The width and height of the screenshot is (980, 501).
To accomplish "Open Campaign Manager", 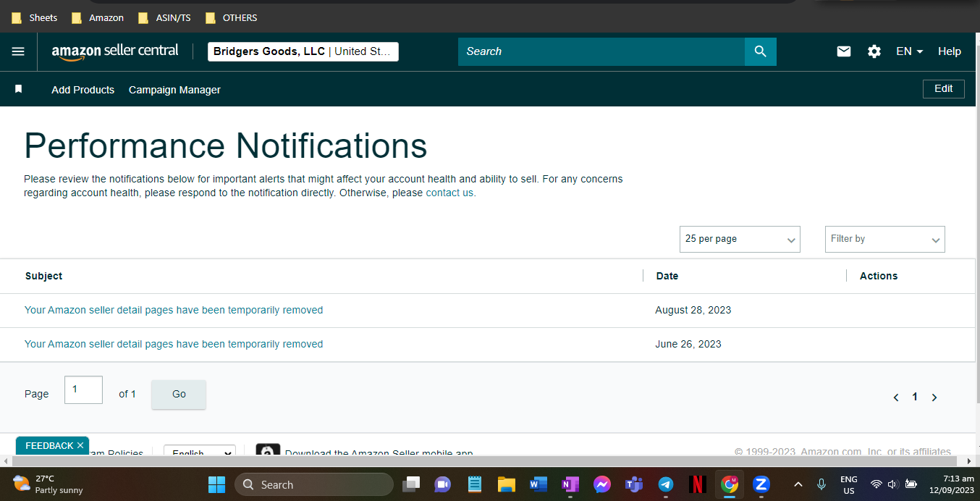I will (174, 90).
